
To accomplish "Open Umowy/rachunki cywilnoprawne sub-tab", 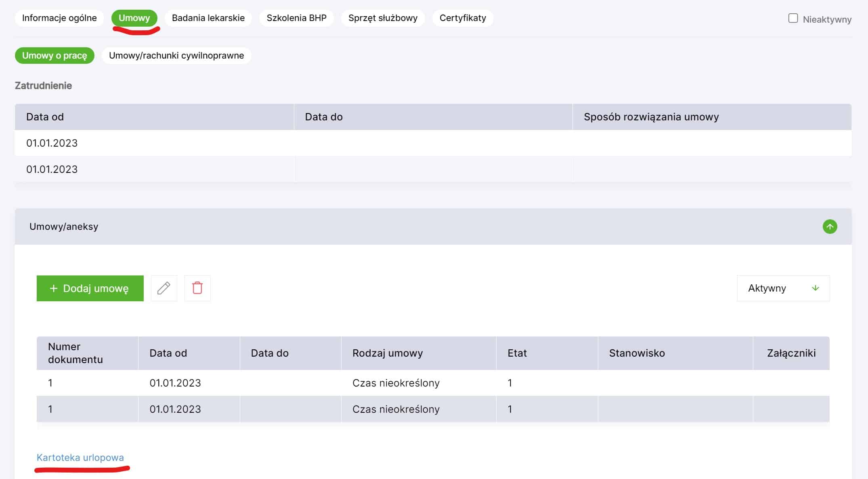I will click(x=176, y=56).
